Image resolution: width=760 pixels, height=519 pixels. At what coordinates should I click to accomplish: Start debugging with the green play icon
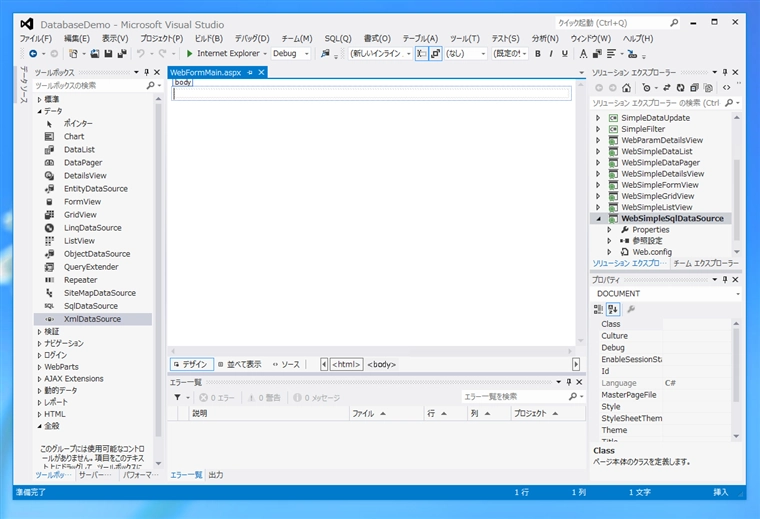pyautogui.click(x=190, y=54)
